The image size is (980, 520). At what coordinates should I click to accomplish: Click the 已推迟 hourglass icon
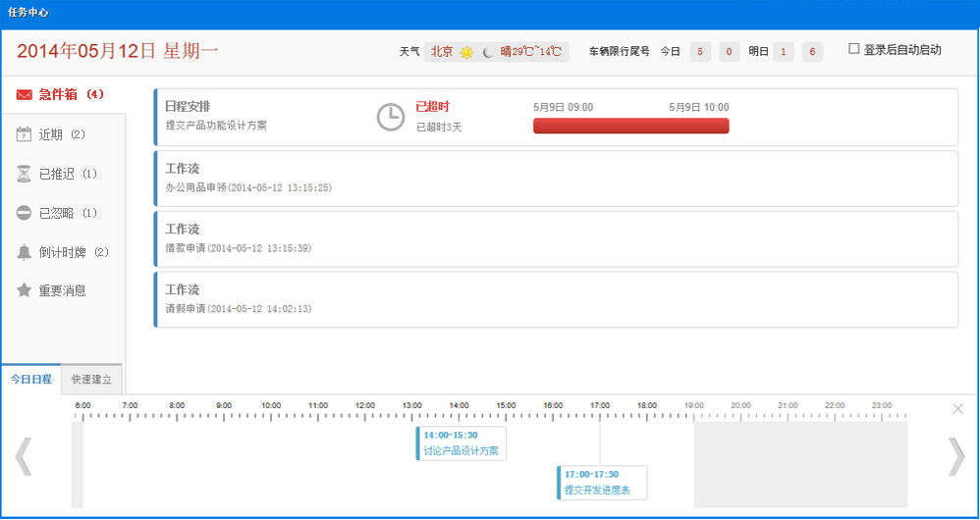[25, 174]
